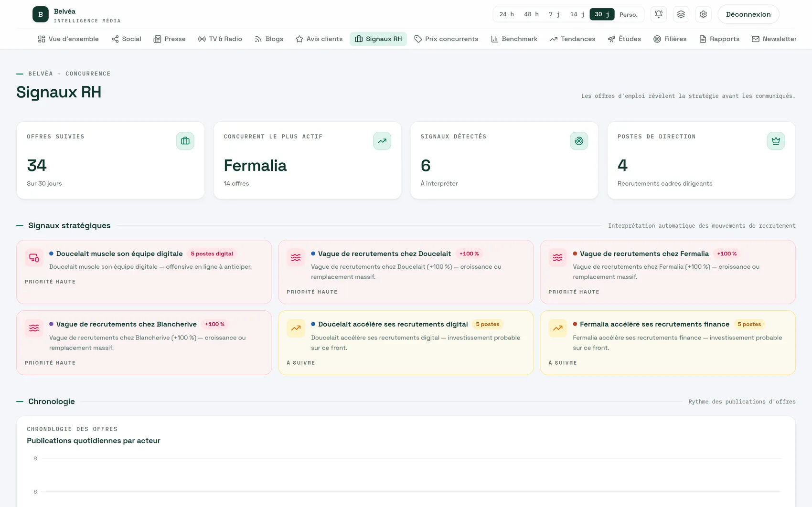
Task: Go to the Rapports tab
Action: [719, 39]
